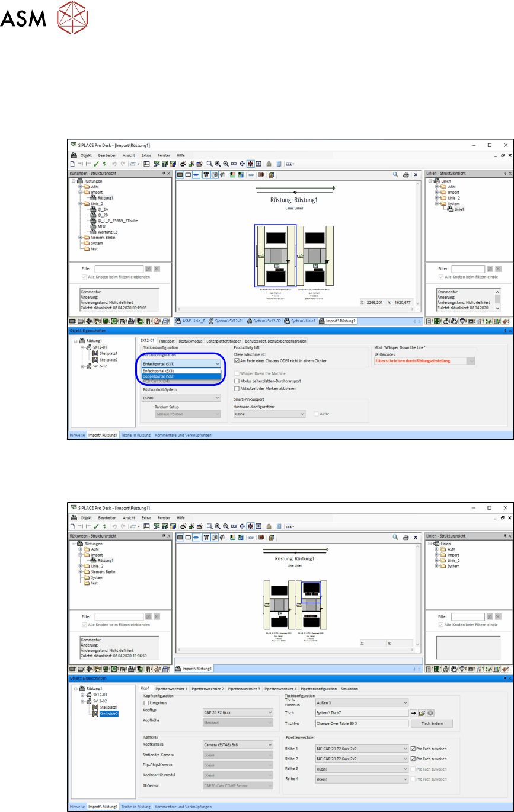Open Tische in Rüstung tab in lower window
This screenshot has width=514, height=812.
point(135,806)
